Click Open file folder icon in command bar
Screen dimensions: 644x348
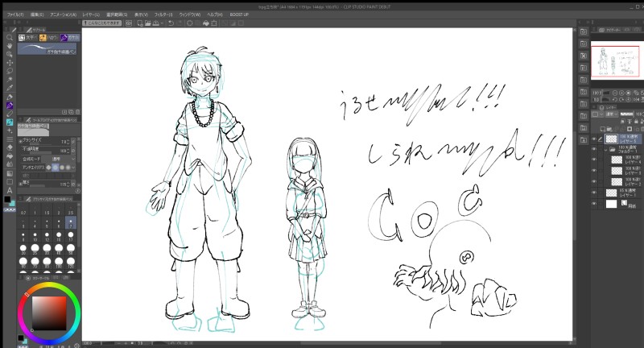[148, 23]
